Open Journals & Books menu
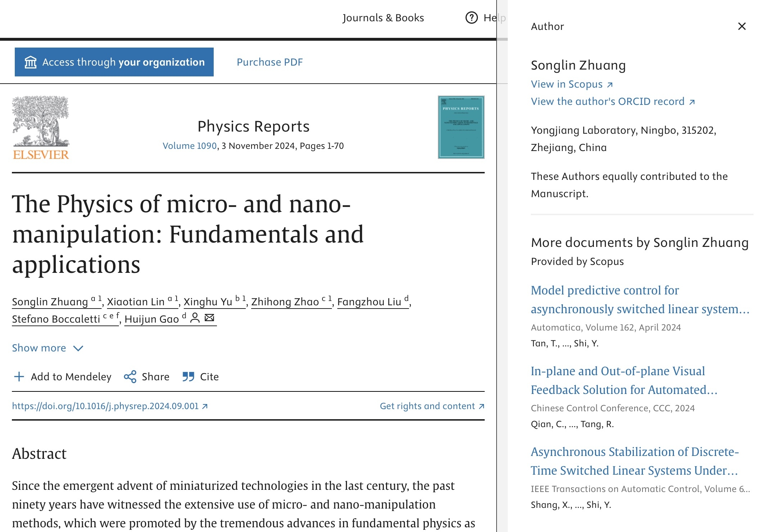This screenshot has width=760, height=532. [x=383, y=18]
